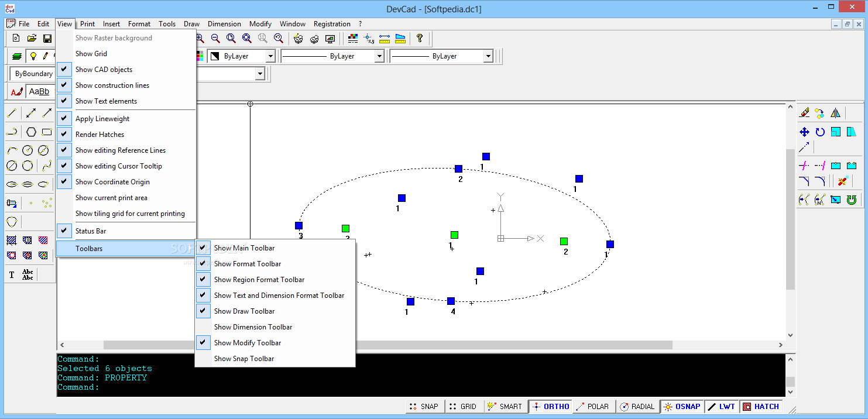
Task: Open the color ByLayer dropdown
Action: [x=270, y=56]
